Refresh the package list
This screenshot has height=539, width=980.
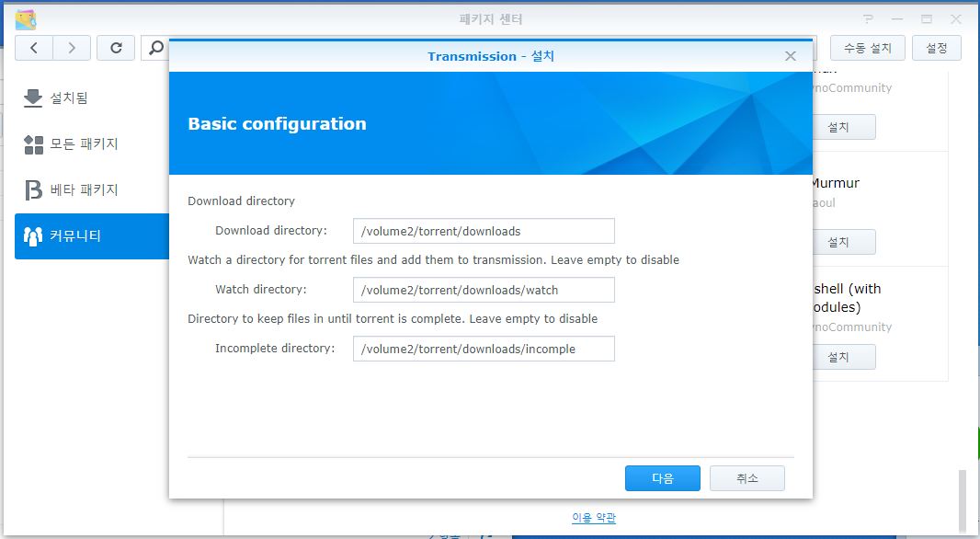(116, 48)
